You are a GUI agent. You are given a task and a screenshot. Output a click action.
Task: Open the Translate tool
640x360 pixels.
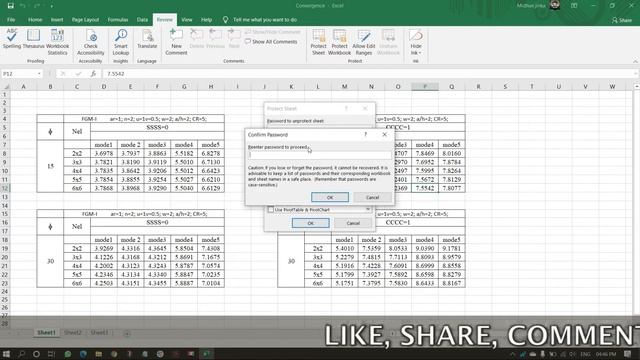147,39
